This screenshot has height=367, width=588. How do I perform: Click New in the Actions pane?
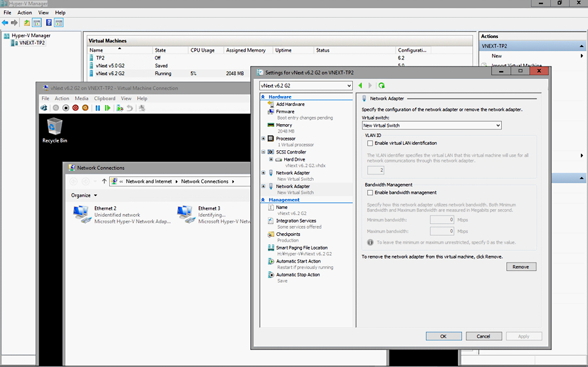pyautogui.click(x=497, y=56)
